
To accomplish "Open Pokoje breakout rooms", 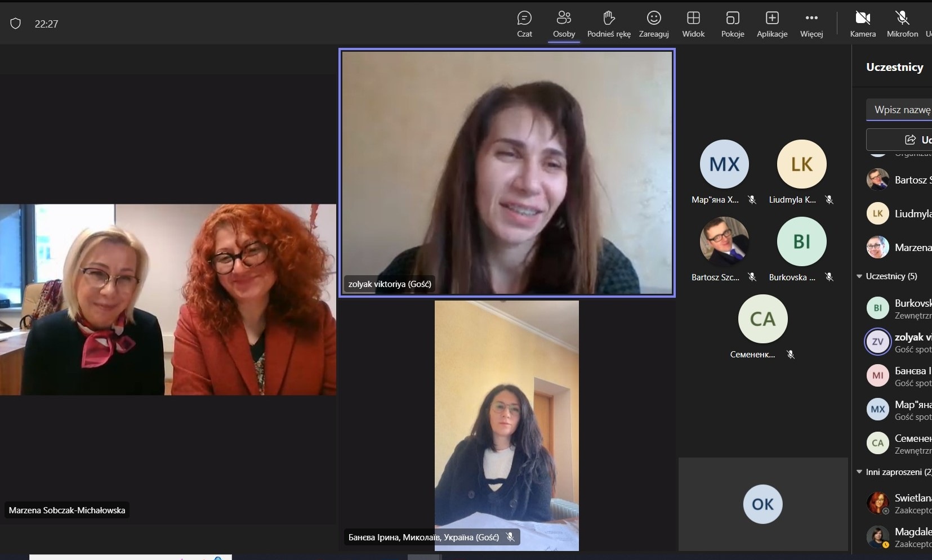I will 733,24.
